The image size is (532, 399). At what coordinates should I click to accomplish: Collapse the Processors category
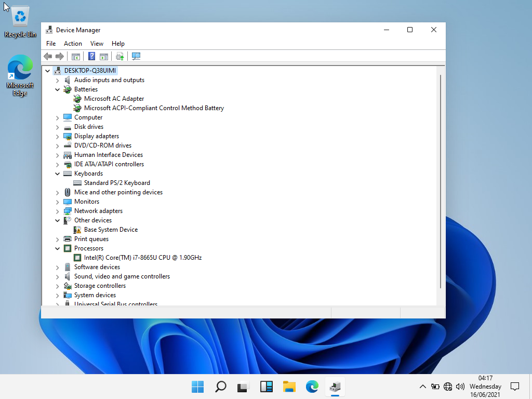pyautogui.click(x=57, y=248)
